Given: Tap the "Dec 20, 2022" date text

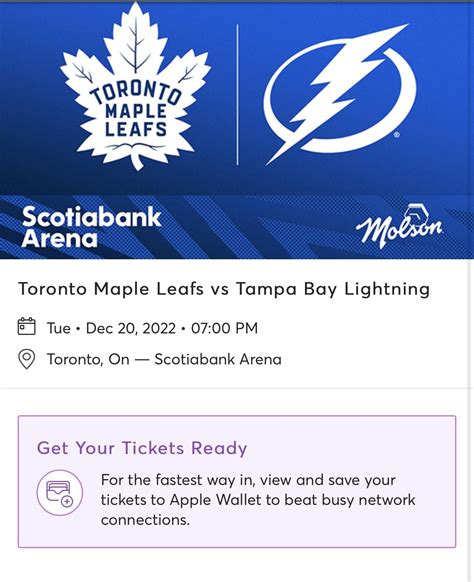Looking at the screenshot, I should tap(131, 328).
